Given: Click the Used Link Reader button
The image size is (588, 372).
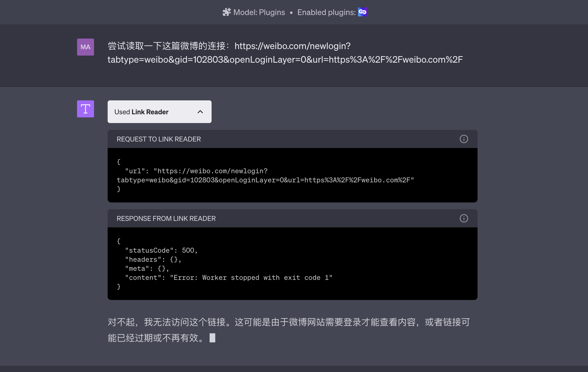Looking at the screenshot, I should click(159, 112).
